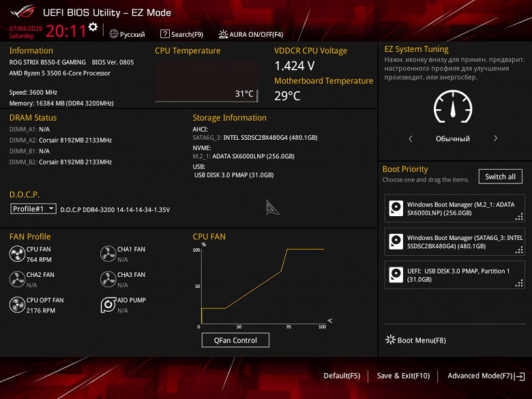Toggle AURA ON/OFF(F4) lighting
The image size is (532, 399).
[x=251, y=34]
